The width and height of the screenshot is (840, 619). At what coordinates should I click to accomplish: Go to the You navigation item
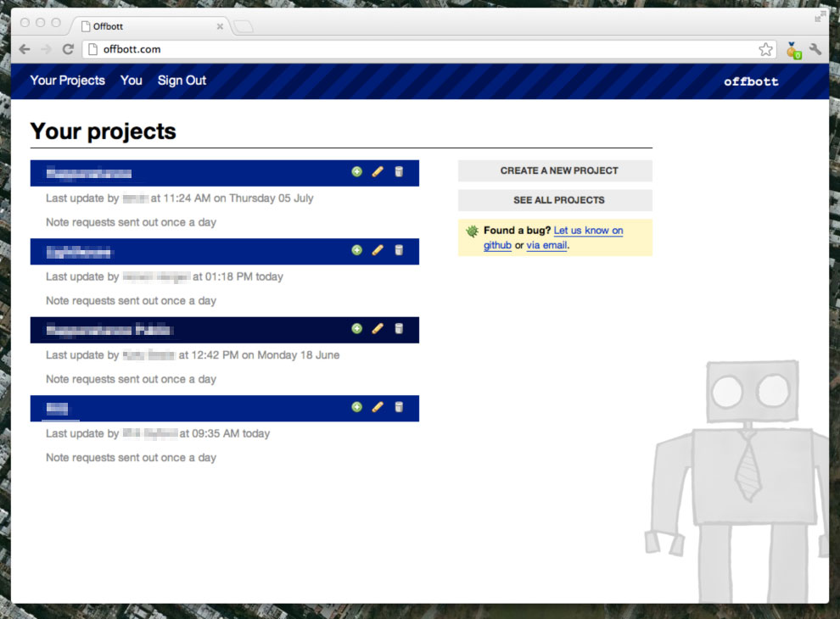pos(131,81)
